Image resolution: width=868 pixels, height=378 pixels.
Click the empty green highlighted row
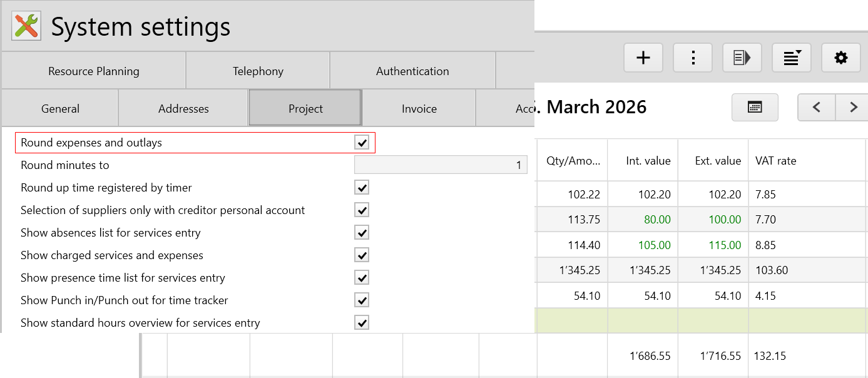pos(701,320)
